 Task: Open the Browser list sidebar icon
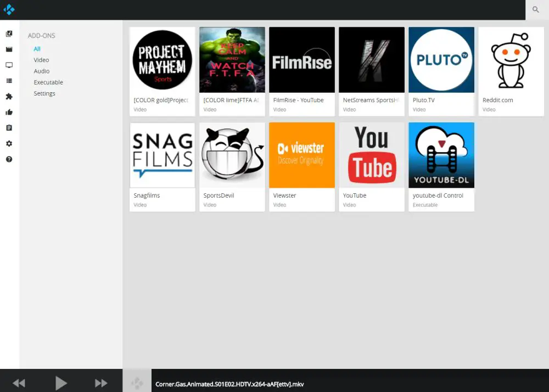pos(9,81)
